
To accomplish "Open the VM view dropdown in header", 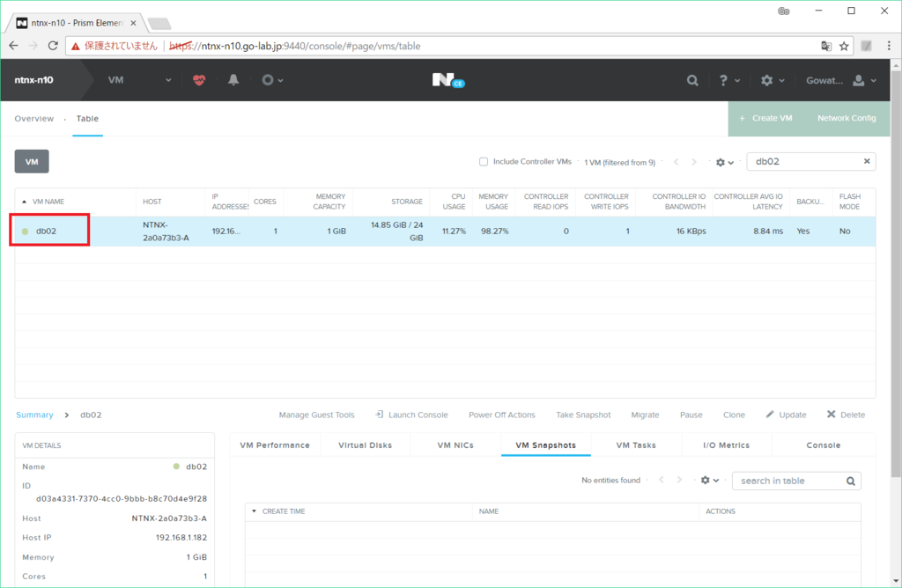I will pyautogui.click(x=140, y=80).
